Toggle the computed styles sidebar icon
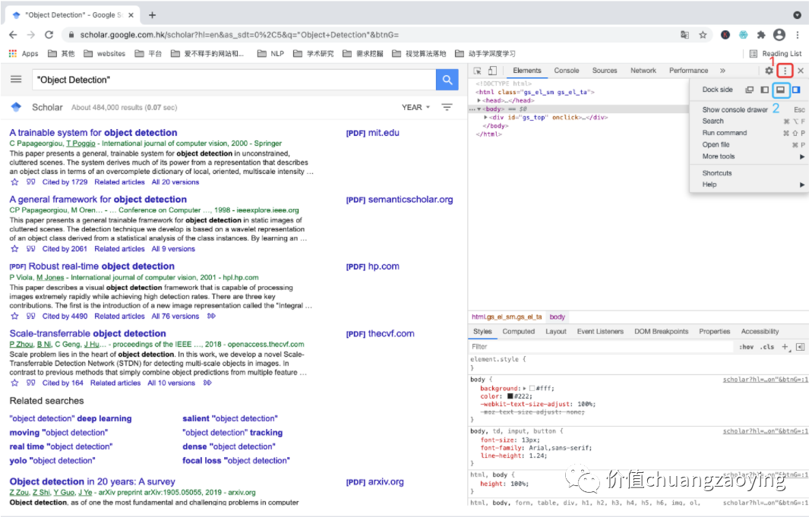 [x=800, y=347]
